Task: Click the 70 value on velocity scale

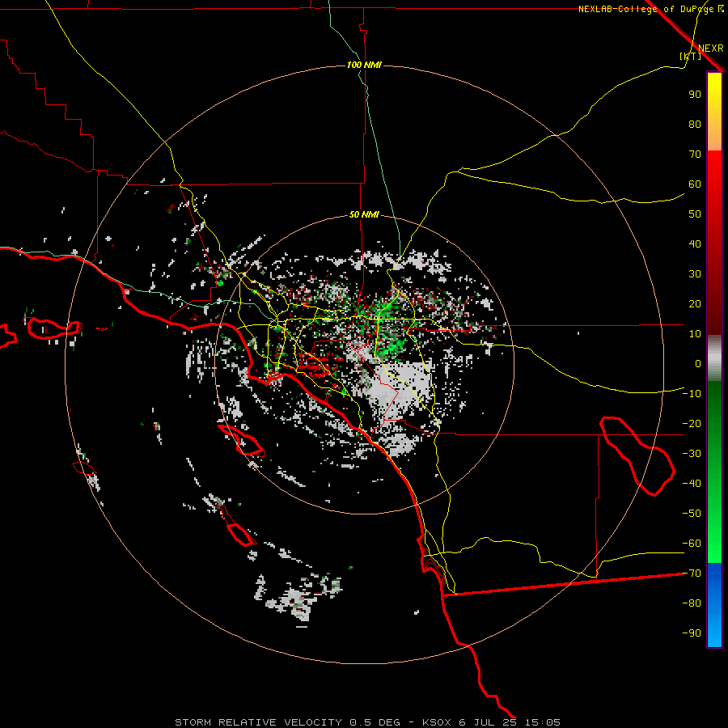Action: (695, 154)
